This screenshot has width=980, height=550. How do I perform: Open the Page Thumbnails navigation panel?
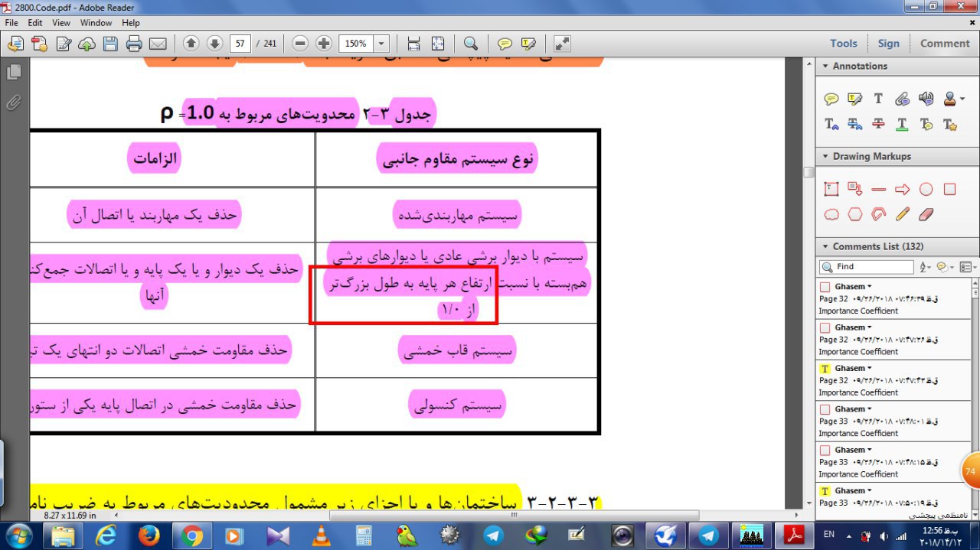coord(14,73)
